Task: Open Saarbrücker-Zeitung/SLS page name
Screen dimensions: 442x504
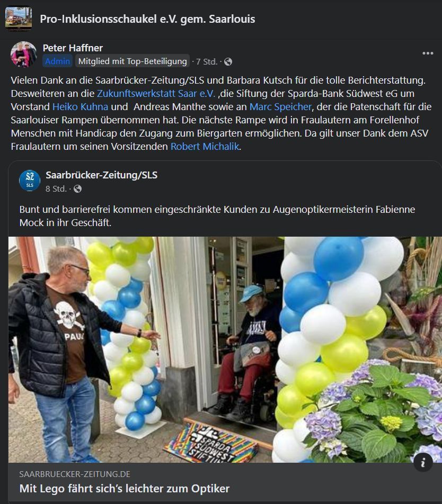Action: pos(101,175)
